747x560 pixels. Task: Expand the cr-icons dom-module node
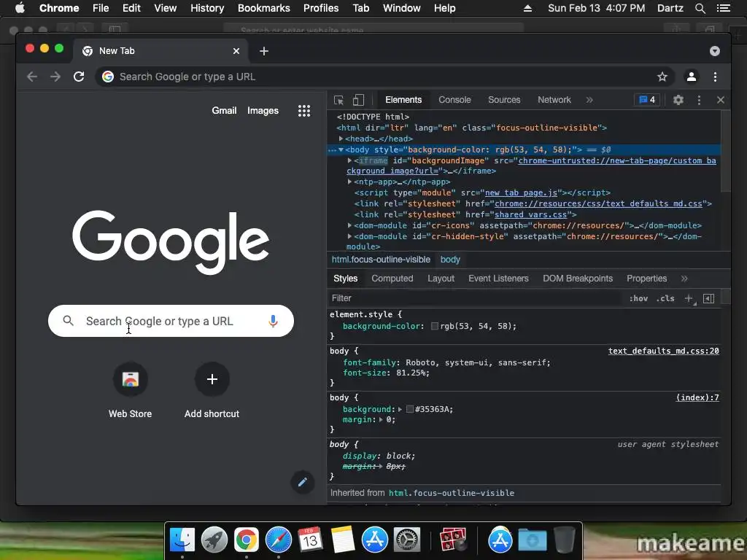(349, 226)
